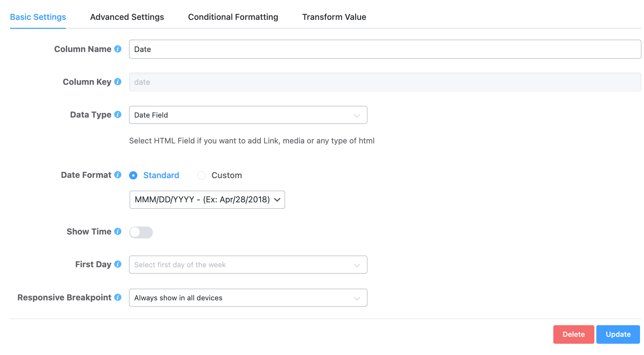
Task: Open the date format dropdown showing MMM/DD/YYYY
Action: 207,199
